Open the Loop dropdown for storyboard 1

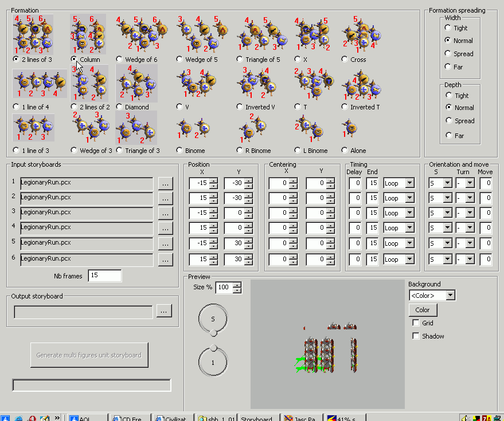pos(409,183)
